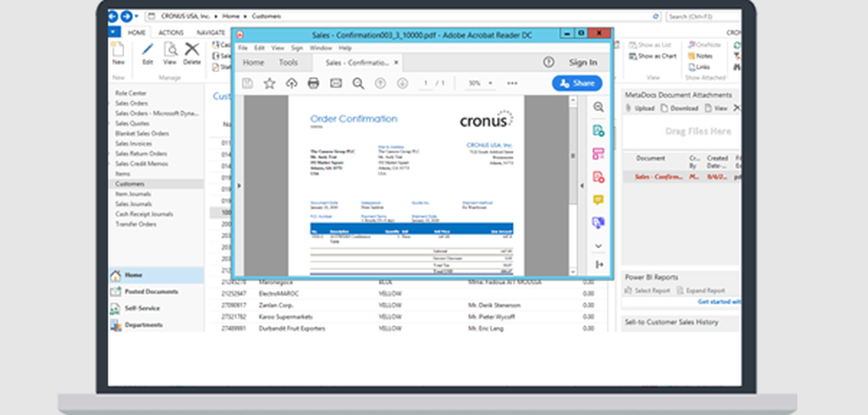Click Show as Chart in View group

point(653,56)
